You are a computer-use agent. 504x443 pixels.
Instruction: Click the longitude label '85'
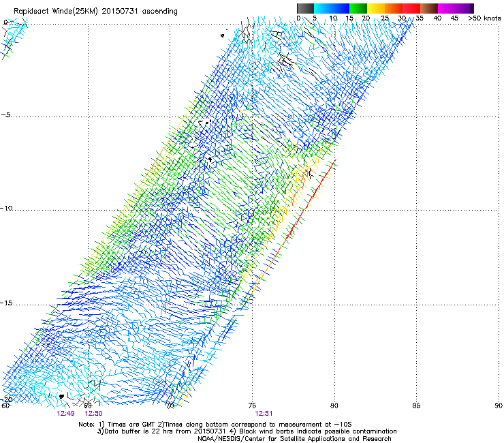click(x=416, y=406)
